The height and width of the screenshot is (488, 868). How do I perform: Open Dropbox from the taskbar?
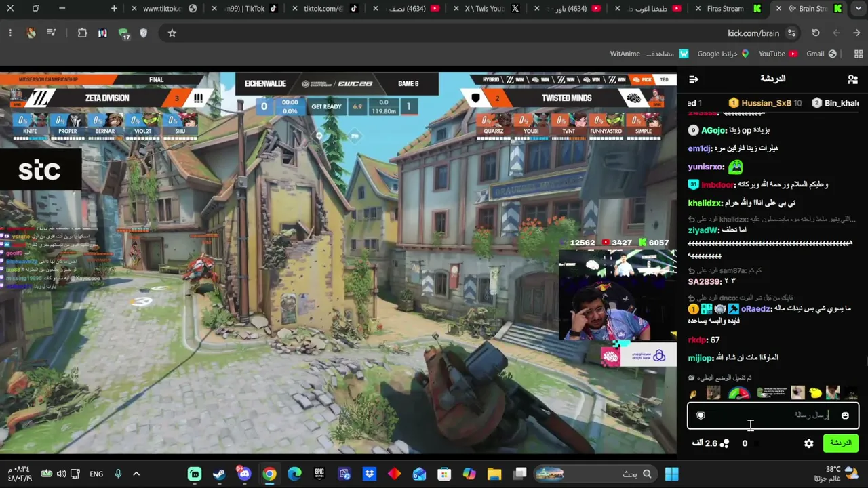coord(370,474)
